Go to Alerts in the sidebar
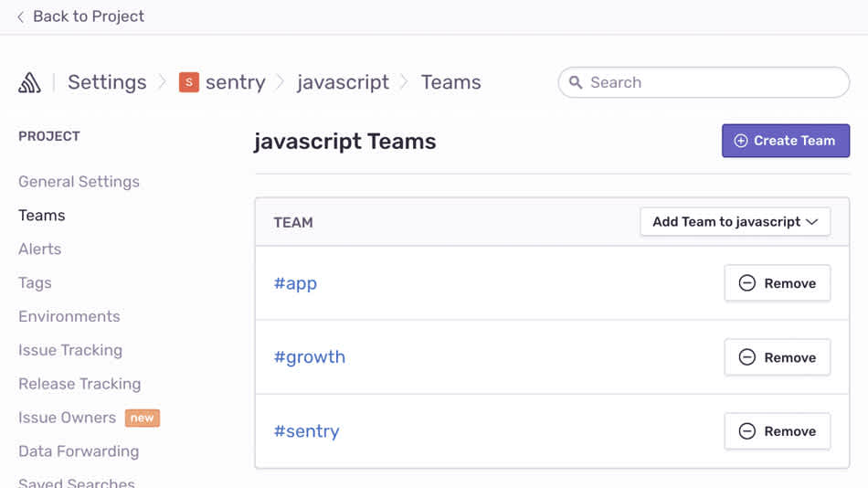868x488 pixels. [40, 249]
